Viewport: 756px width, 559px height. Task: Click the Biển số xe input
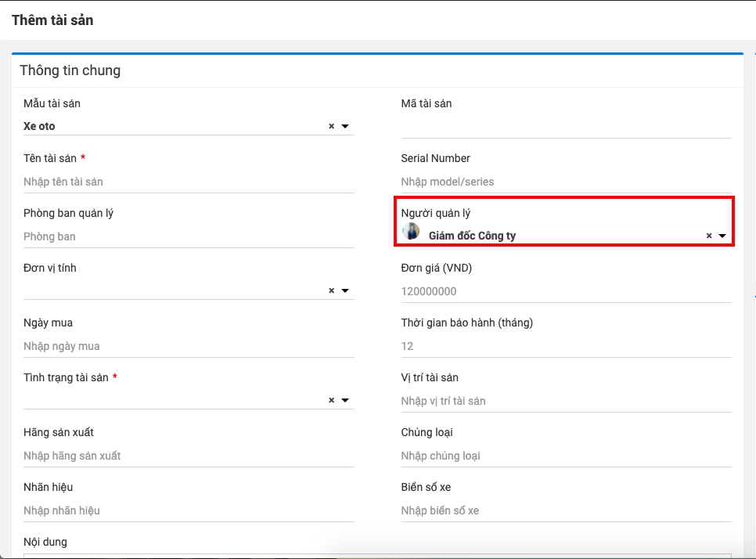(x=565, y=510)
